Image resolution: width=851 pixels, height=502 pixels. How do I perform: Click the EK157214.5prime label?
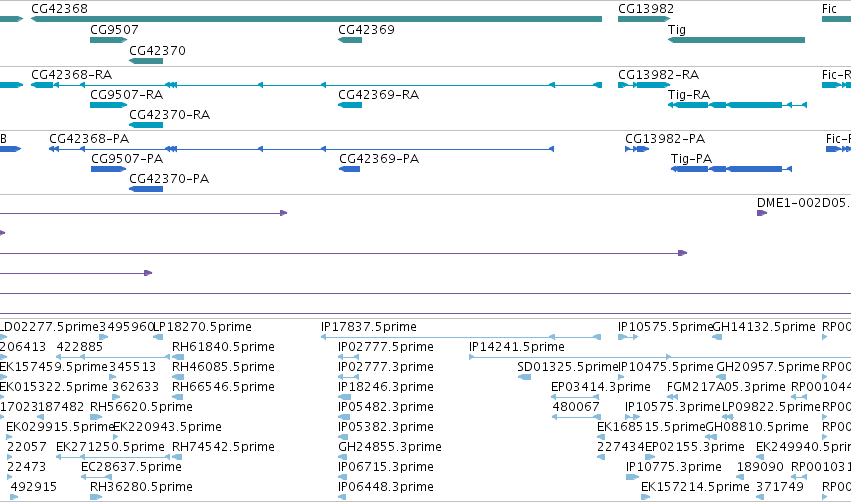click(695, 487)
